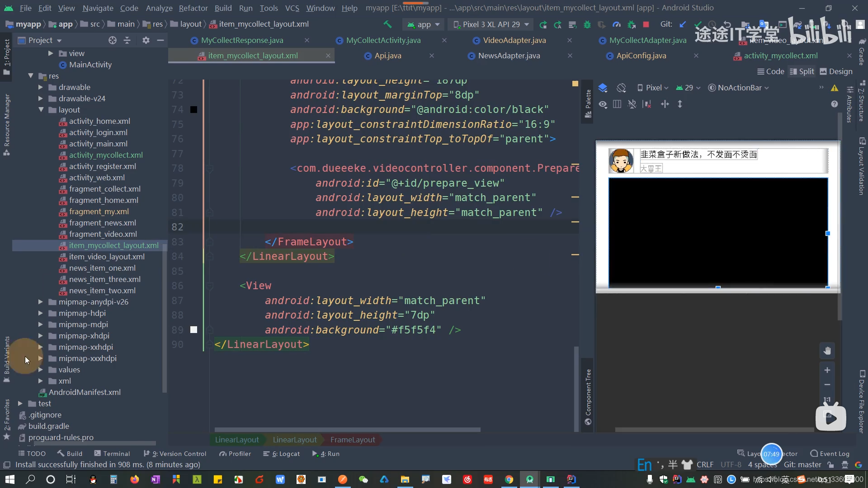This screenshot has width=868, height=488.
Task: Open the VCS menu
Action: pyautogui.click(x=292, y=8)
